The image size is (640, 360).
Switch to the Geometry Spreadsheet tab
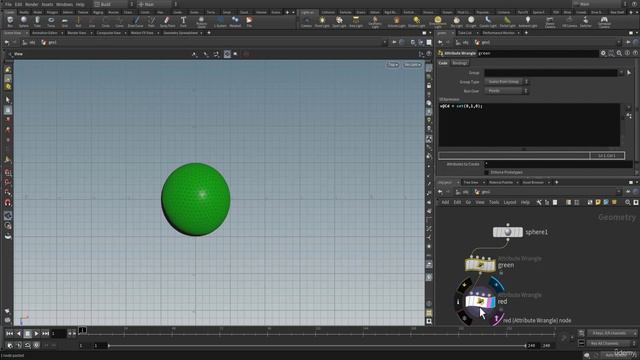click(x=180, y=33)
